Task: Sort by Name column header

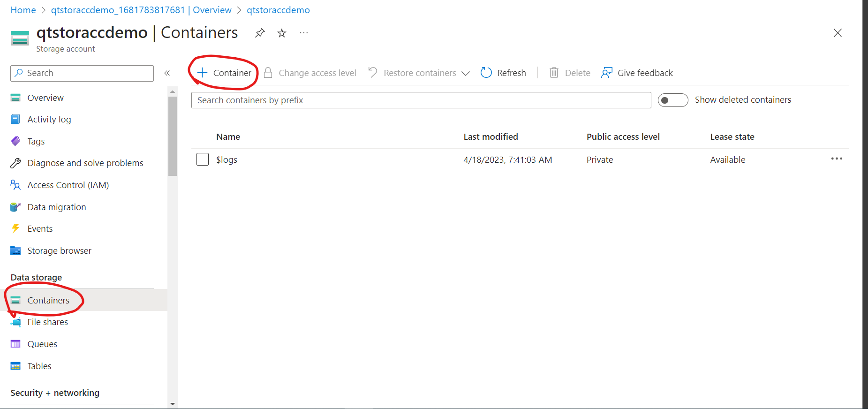Action: tap(228, 137)
